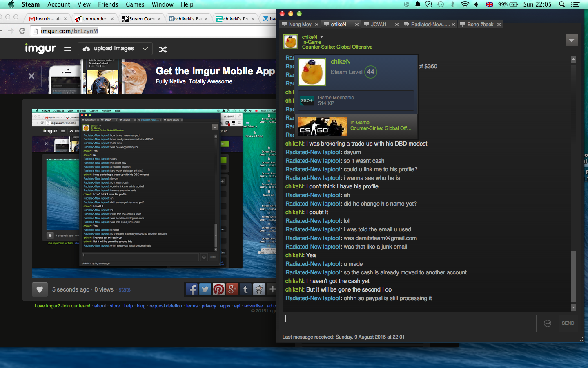
Task: Share image to Reddit
Action: pos(259,289)
